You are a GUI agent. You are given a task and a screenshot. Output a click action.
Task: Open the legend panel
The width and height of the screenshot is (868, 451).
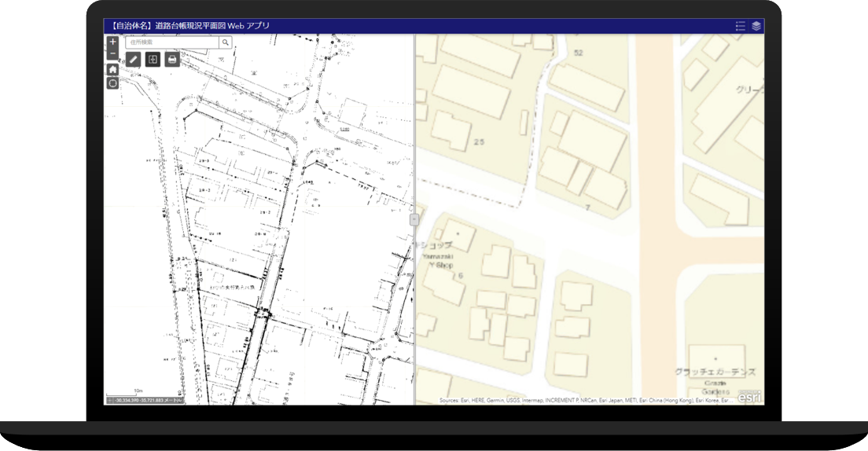coord(740,26)
